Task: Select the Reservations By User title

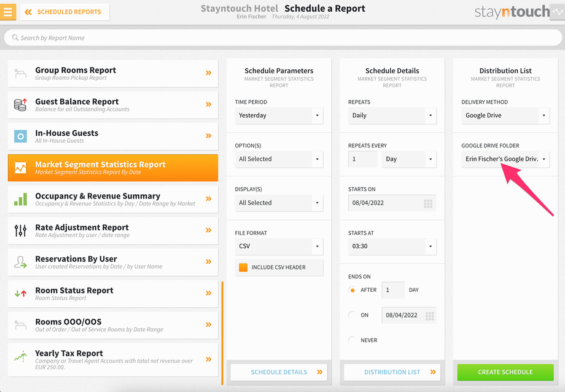Action: (76, 259)
